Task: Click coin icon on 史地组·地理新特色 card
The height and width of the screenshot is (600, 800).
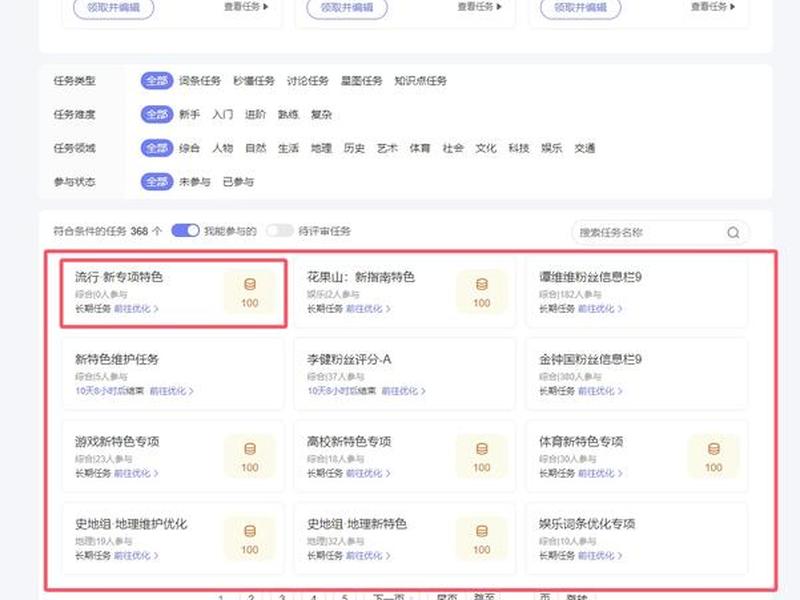Action: pos(482,531)
